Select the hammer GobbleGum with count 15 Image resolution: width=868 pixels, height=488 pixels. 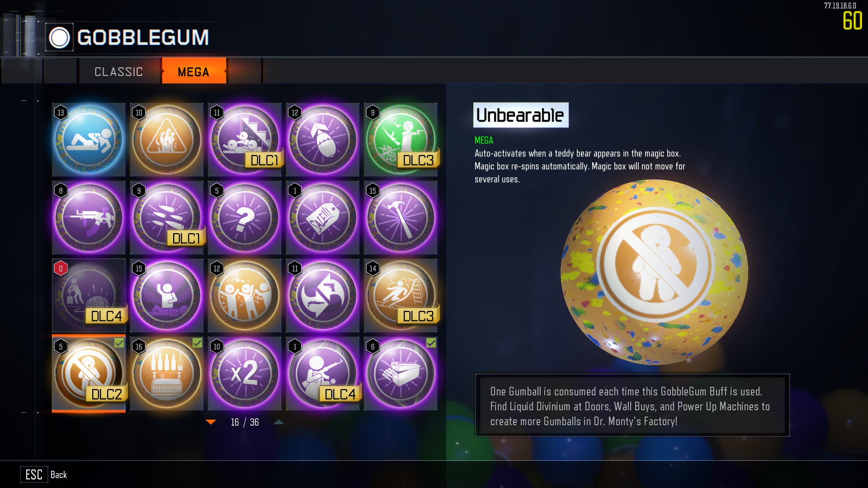click(x=401, y=218)
